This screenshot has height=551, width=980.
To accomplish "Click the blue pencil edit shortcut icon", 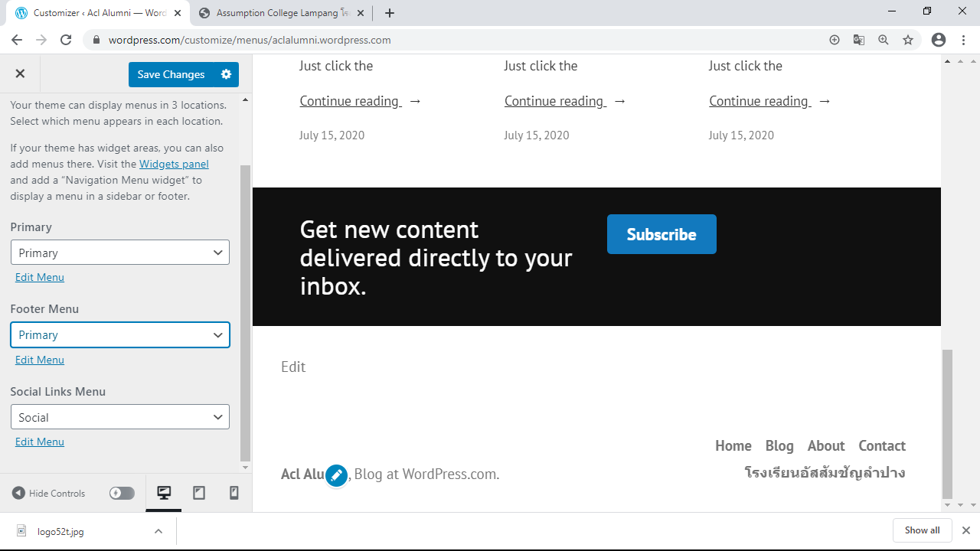I will point(336,475).
